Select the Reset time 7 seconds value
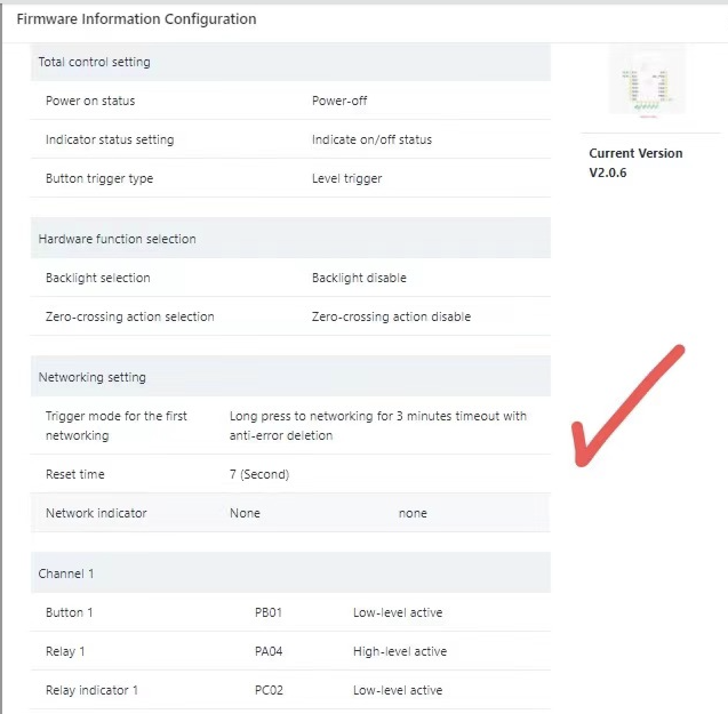The image size is (728, 714). click(259, 474)
